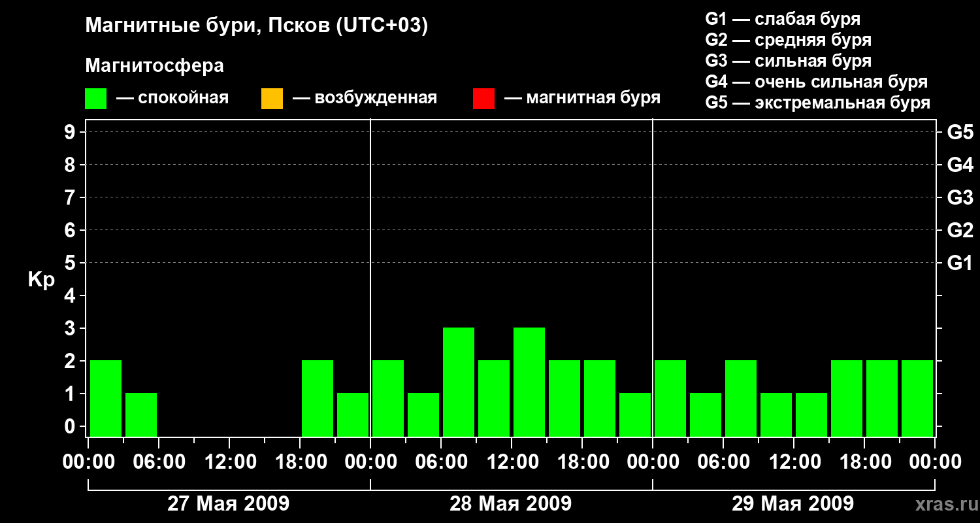Click the 29 May bar starting at 12:00
This screenshot has height=523, width=980.
click(811, 415)
